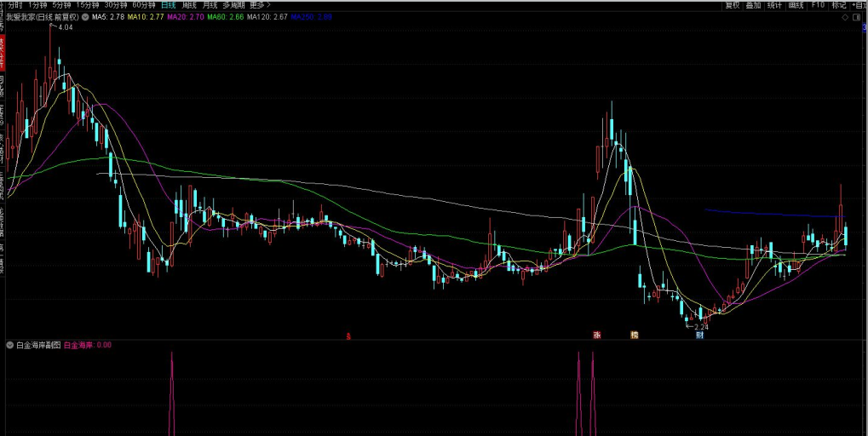
Task: Open the F10 company info
Action: [x=818, y=5]
